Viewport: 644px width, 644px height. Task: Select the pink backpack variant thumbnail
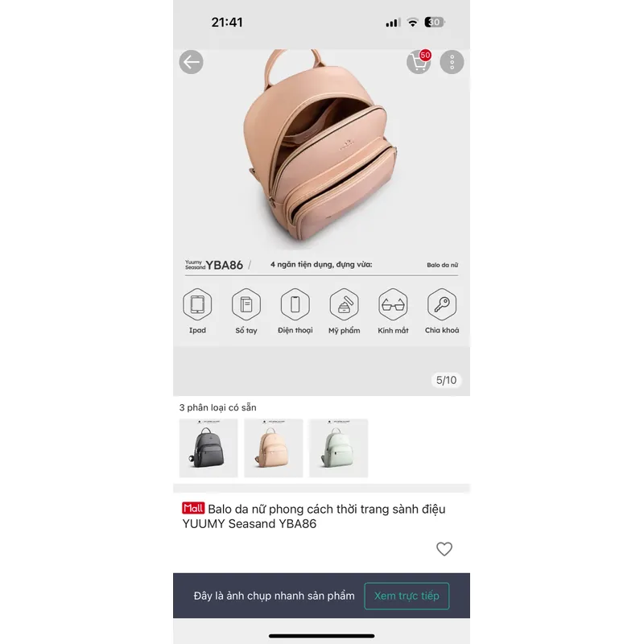point(274,448)
